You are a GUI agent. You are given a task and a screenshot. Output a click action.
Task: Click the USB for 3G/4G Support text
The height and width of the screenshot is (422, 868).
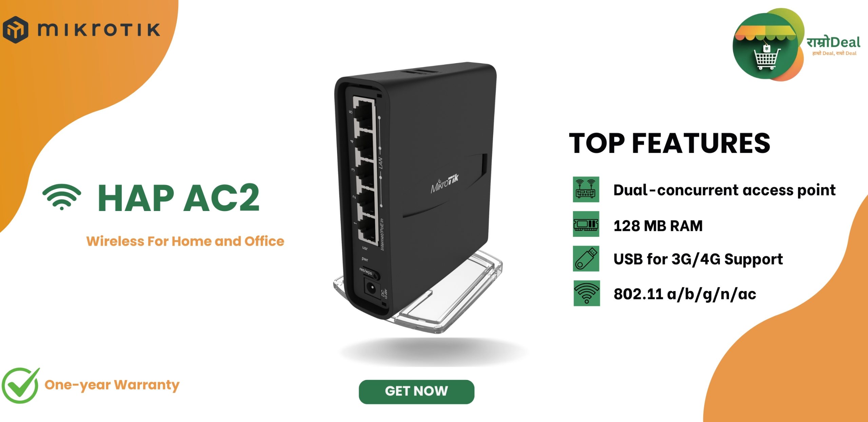pyautogui.click(x=698, y=260)
